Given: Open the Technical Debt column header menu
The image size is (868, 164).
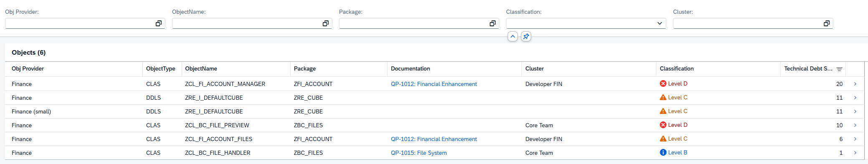Looking at the screenshot, I should 813,69.
